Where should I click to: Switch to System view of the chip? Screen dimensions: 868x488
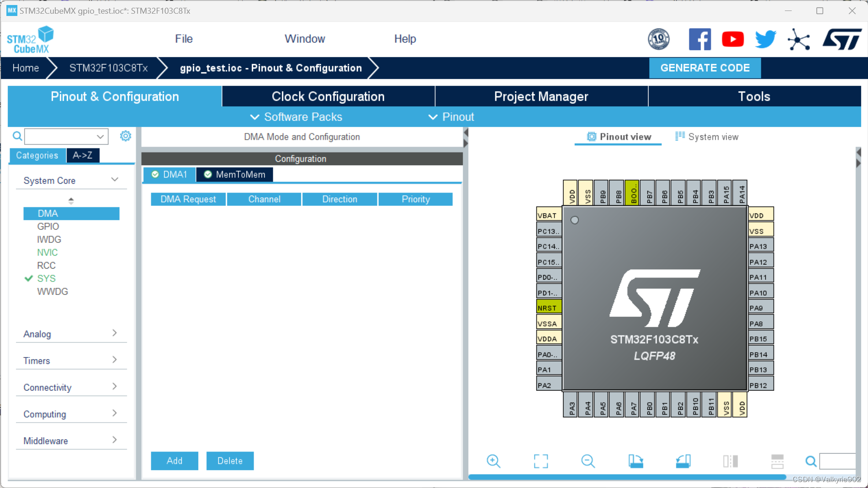[x=706, y=136]
